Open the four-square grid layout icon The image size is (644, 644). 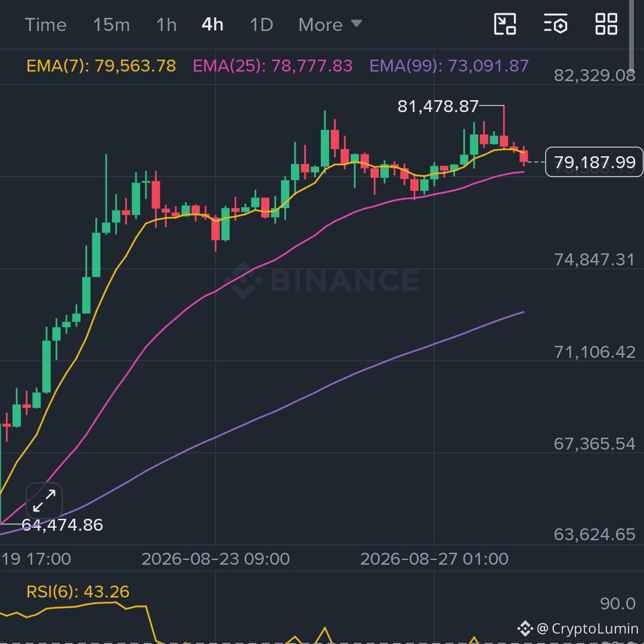(x=606, y=24)
